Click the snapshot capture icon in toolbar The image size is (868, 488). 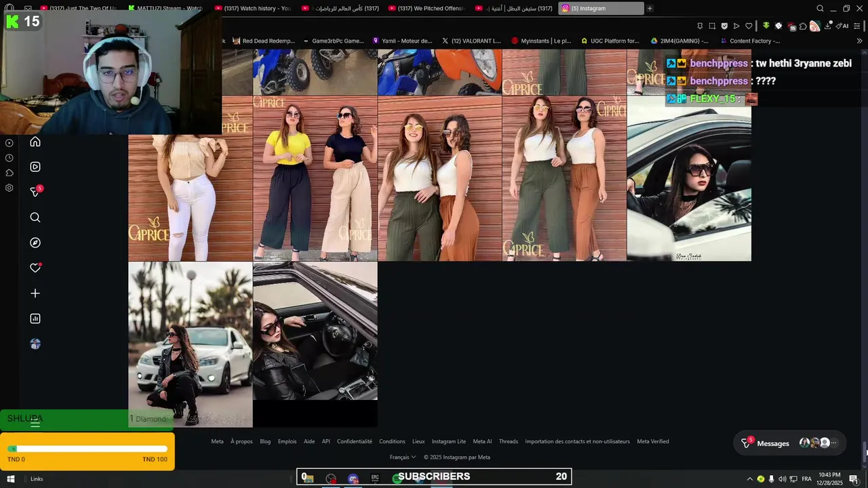pyautogui.click(x=712, y=26)
